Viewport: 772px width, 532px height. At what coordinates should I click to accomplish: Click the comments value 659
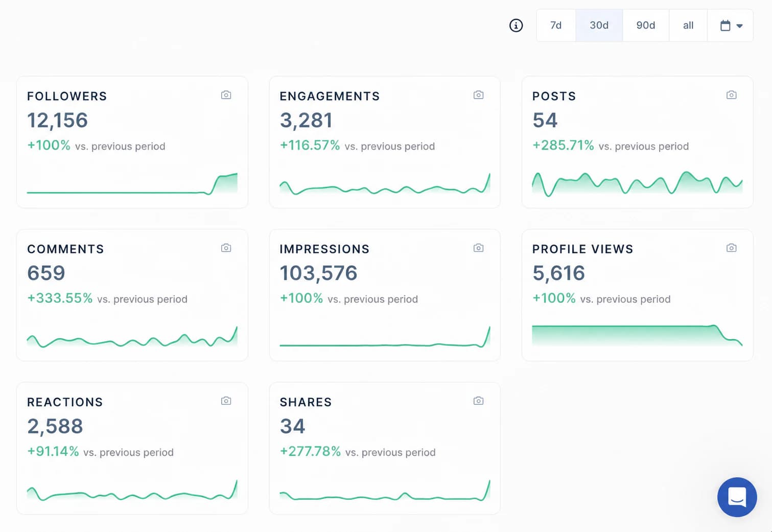(x=46, y=273)
